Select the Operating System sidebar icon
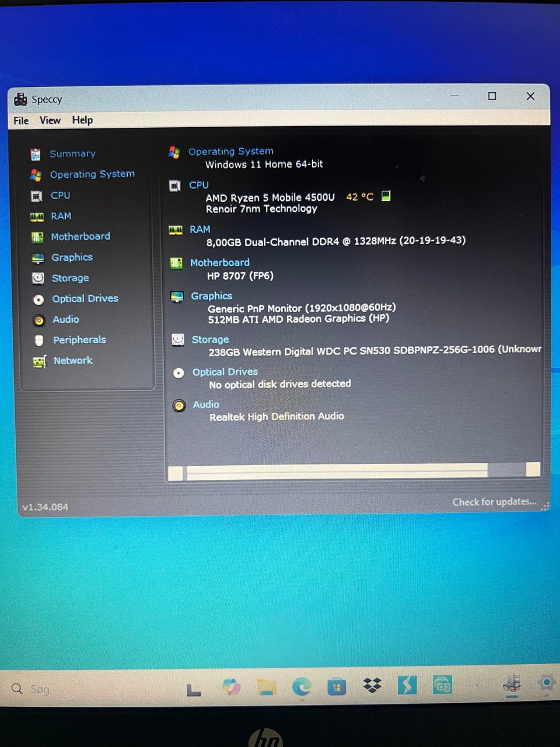The height and width of the screenshot is (747, 560). coord(36,174)
